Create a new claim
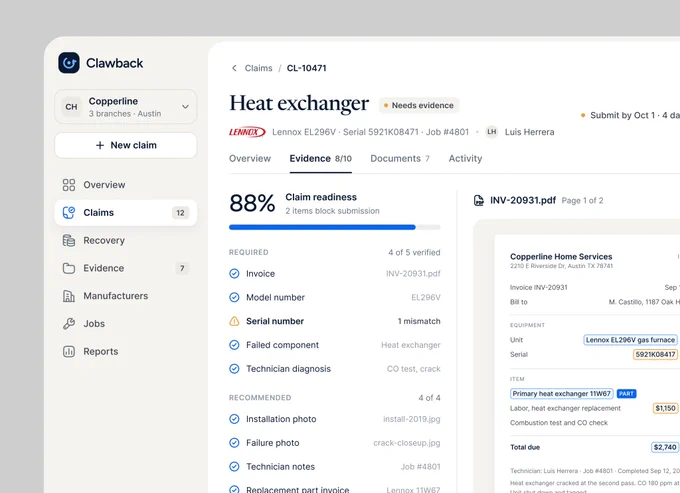Screen dimensions: 680x493 click(x=126, y=145)
